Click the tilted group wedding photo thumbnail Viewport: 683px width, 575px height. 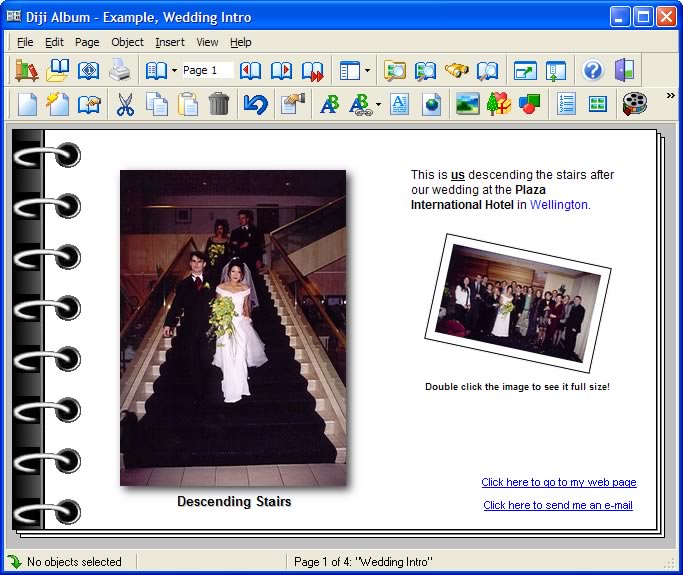click(516, 303)
